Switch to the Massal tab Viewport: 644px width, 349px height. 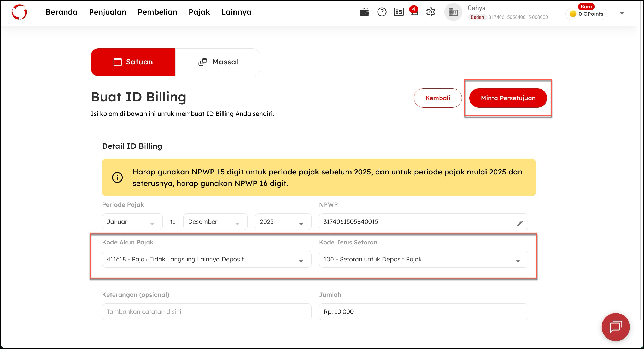(x=218, y=62)
